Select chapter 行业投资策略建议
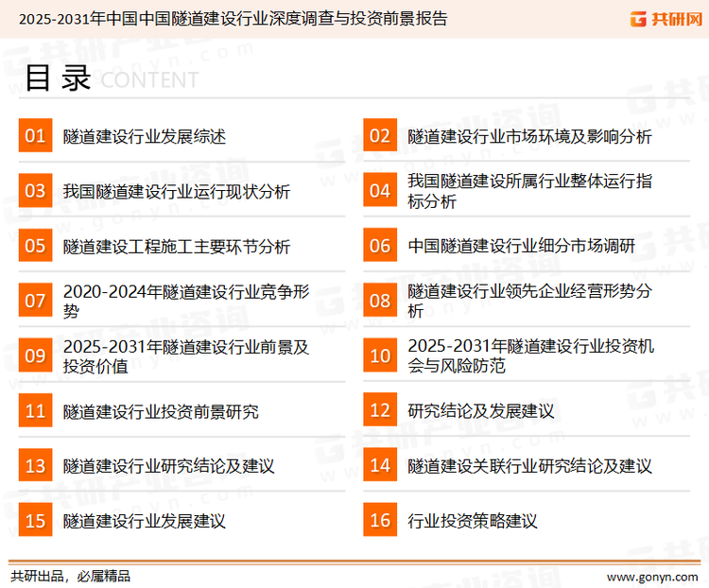 (x=473, y=521)
